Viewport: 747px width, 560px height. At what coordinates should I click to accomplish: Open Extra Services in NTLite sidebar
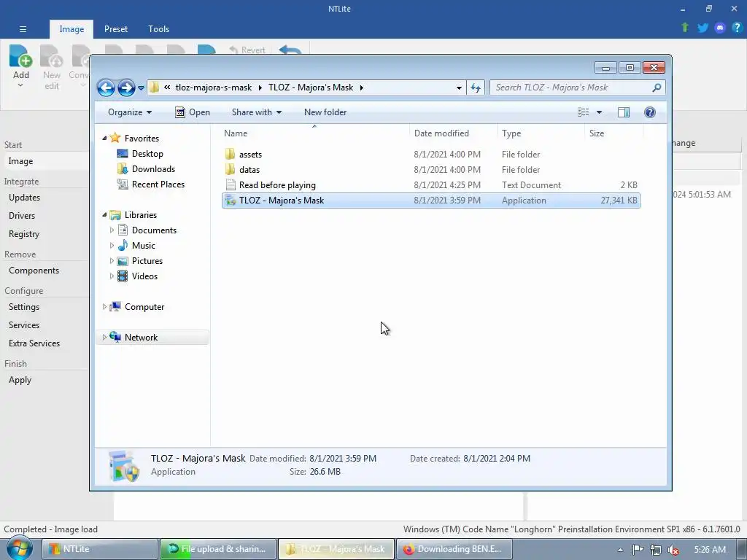[34, 343]
